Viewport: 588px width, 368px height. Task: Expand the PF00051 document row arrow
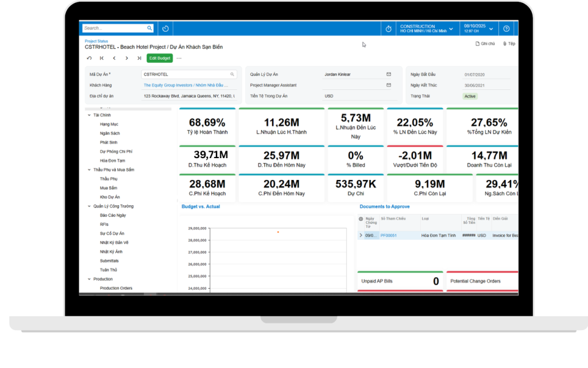361,235
